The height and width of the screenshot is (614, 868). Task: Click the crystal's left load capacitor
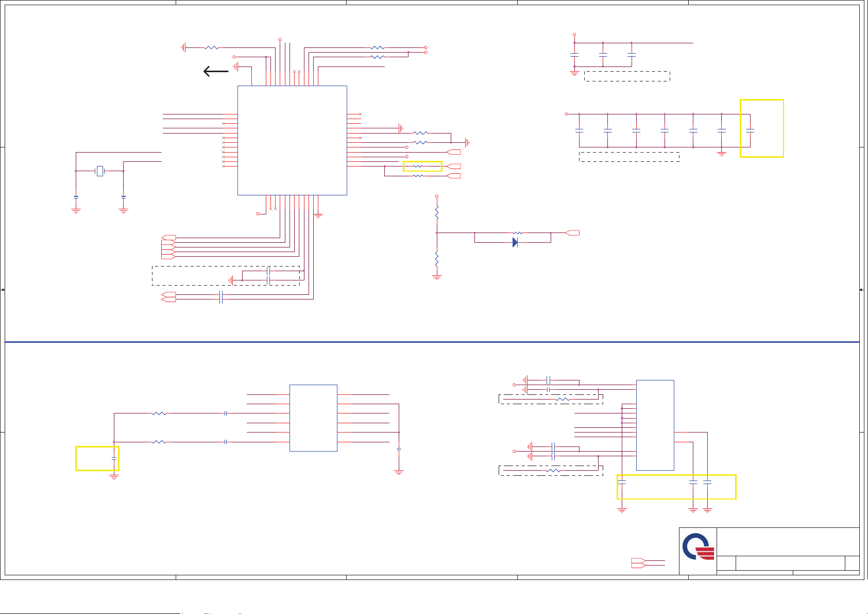coord(76,197)
